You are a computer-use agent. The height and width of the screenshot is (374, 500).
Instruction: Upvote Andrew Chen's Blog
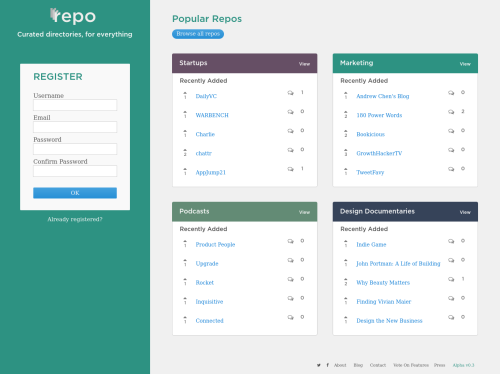click(346, 93)
